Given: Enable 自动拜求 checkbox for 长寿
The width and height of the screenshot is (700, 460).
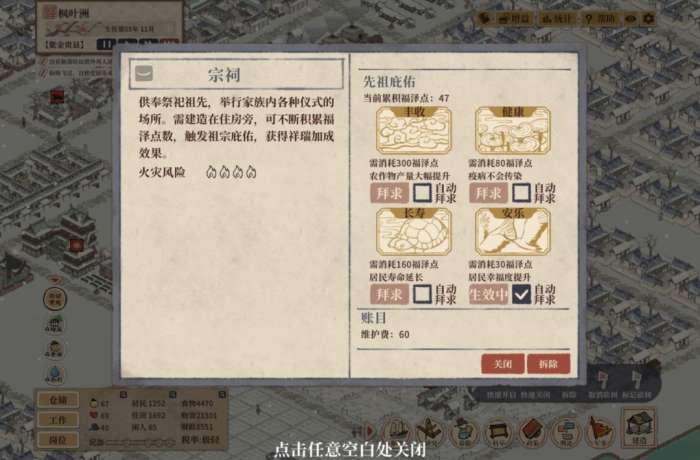Looking at the screenshot, I should coord(422,294).
